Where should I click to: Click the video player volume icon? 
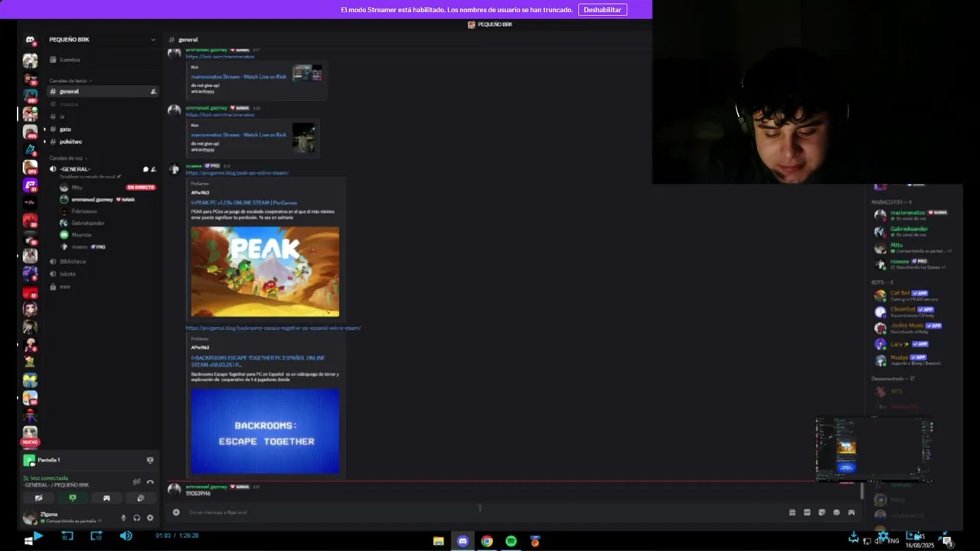(x=126, y=536)
